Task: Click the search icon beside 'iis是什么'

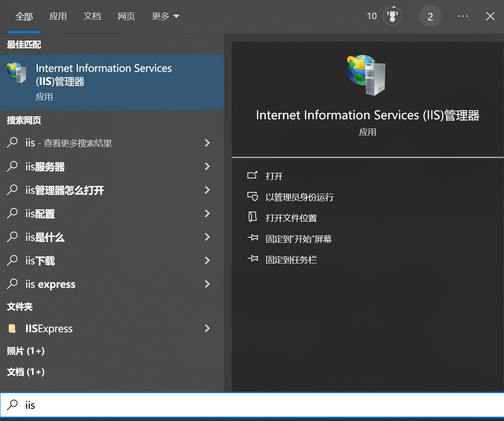Action: point(12,237)
